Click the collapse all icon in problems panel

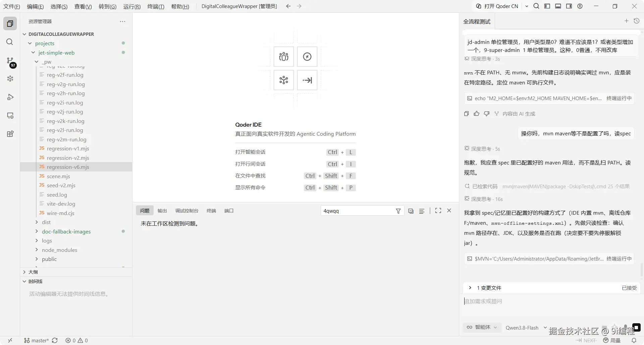point(411,211)
